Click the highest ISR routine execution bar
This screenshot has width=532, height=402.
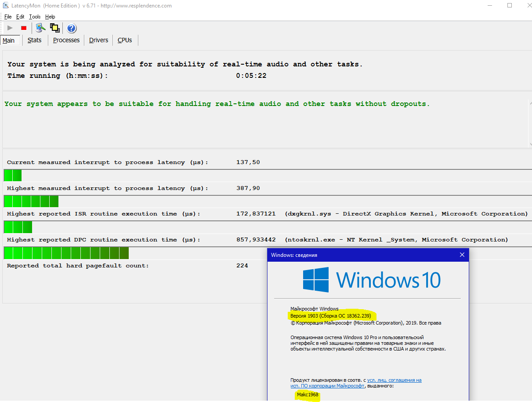tap(18, 227)
